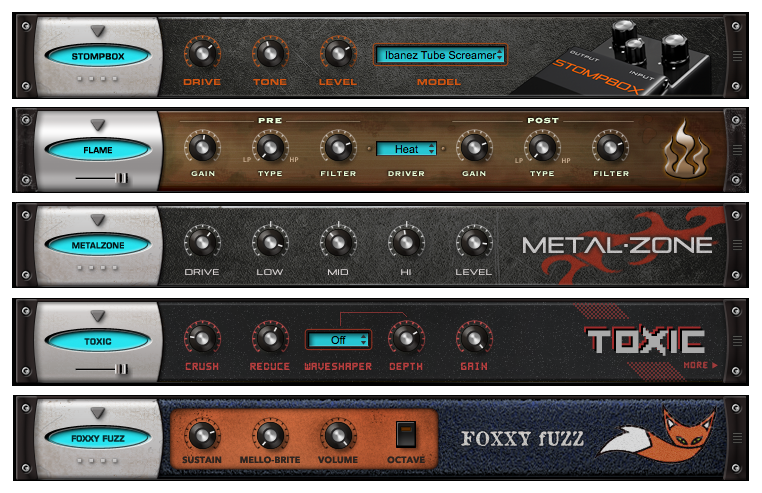Click the Flame POST TYPE knob
Screen dimensions: 762x493
(542, 147)
